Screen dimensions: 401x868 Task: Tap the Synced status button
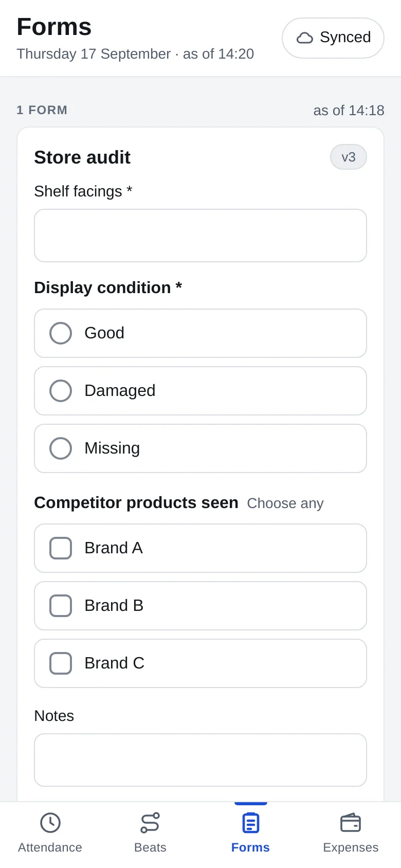(x=333, y=38)
